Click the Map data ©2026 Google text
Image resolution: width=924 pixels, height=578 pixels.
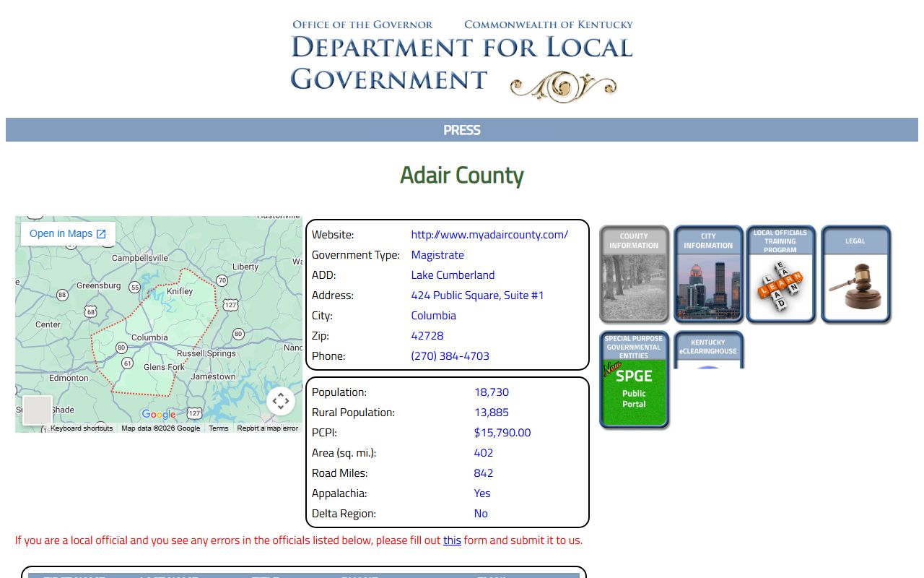point(161,428)
